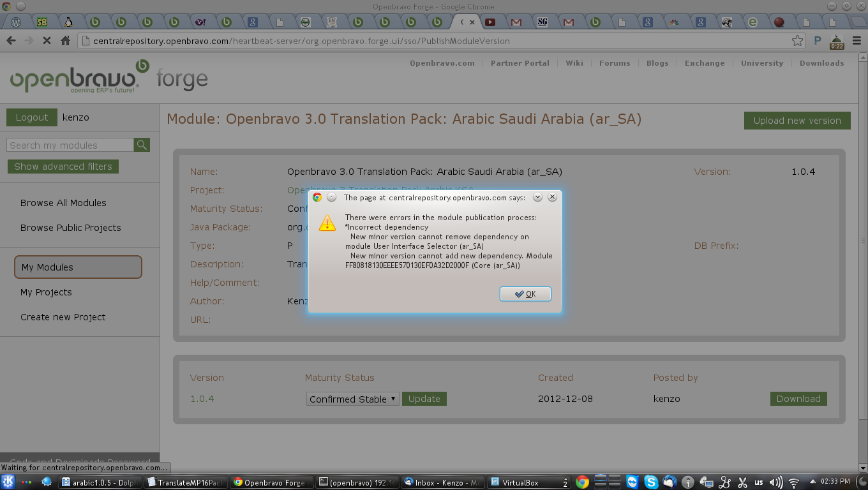The height and width of the screenshot is (490, 868).
Task: Open dialog window menu arrow in titlebar
Action: 537,197
